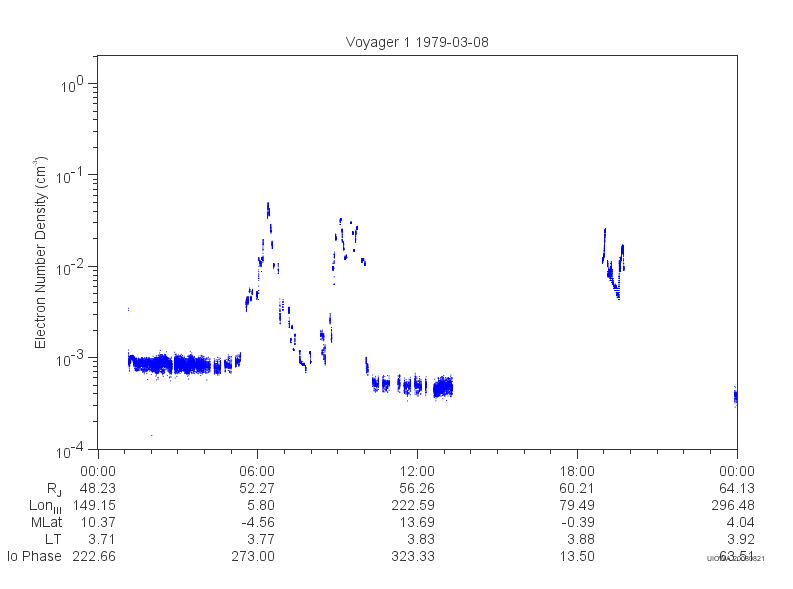Click the 'MLat' row label

(47, 522)
